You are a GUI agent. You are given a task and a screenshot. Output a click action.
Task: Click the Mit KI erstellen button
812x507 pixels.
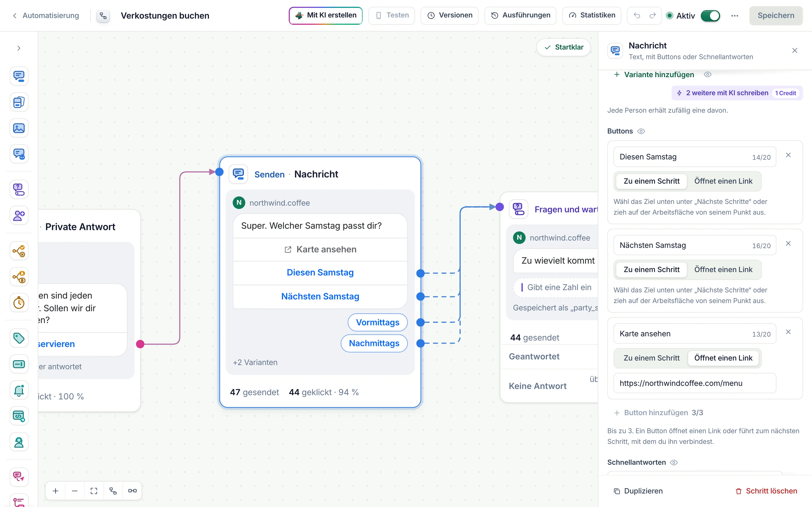325,15
